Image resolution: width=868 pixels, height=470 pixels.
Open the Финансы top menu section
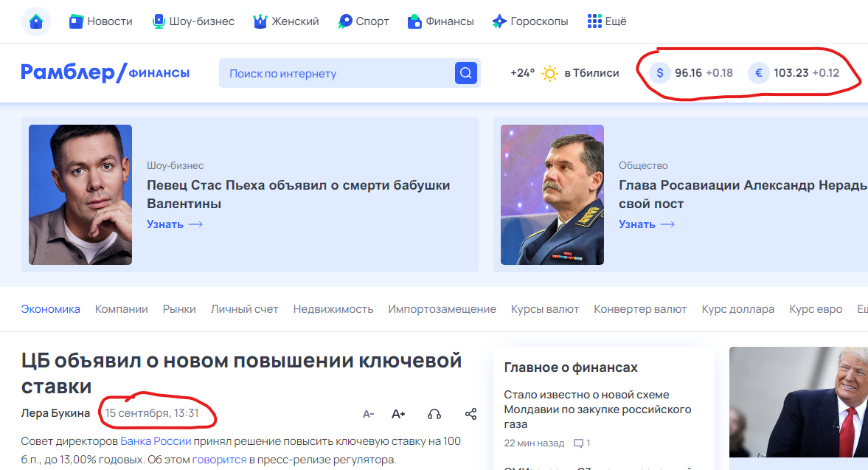441,21
